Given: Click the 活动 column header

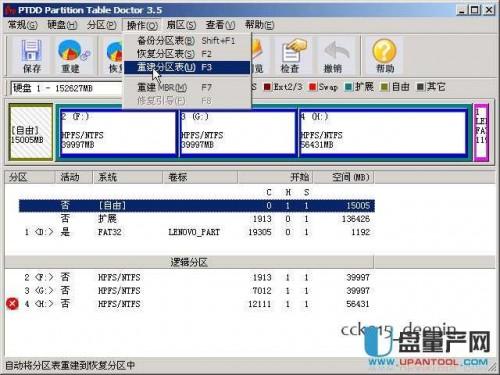Looking at the screenshot, I should [73, 177].
